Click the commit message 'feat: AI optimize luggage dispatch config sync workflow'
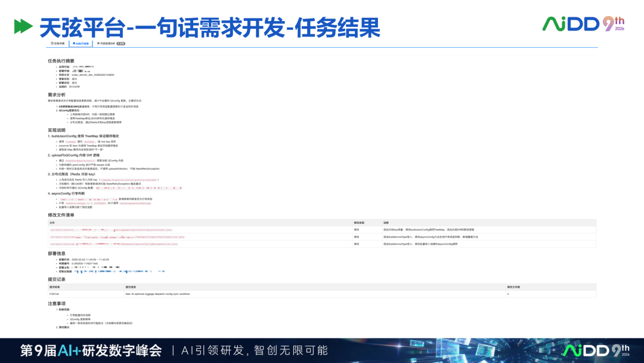Viewport: 644px width, 363px height. coord(157,294)
